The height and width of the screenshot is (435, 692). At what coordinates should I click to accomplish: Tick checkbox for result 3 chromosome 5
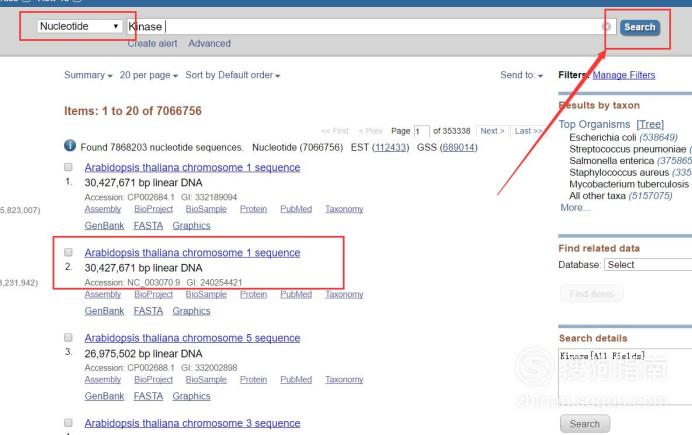68,338
